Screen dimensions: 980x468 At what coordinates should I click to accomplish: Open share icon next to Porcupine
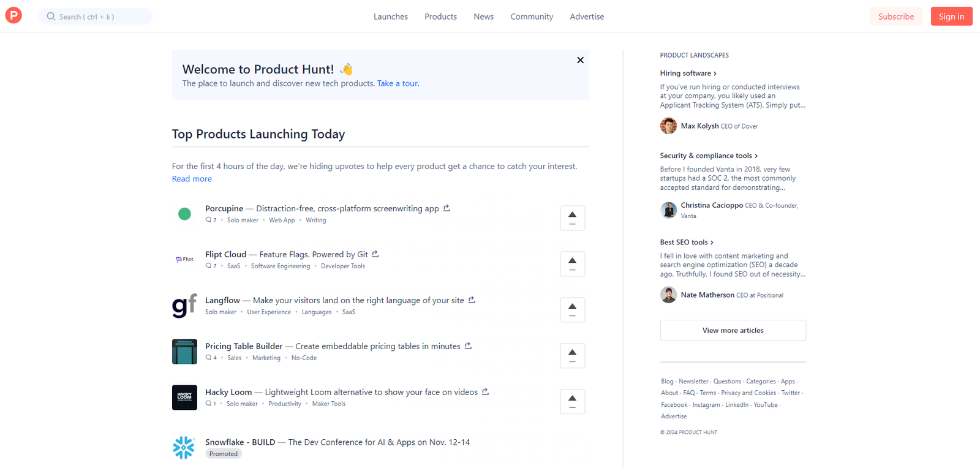click(x=447, y=208)
